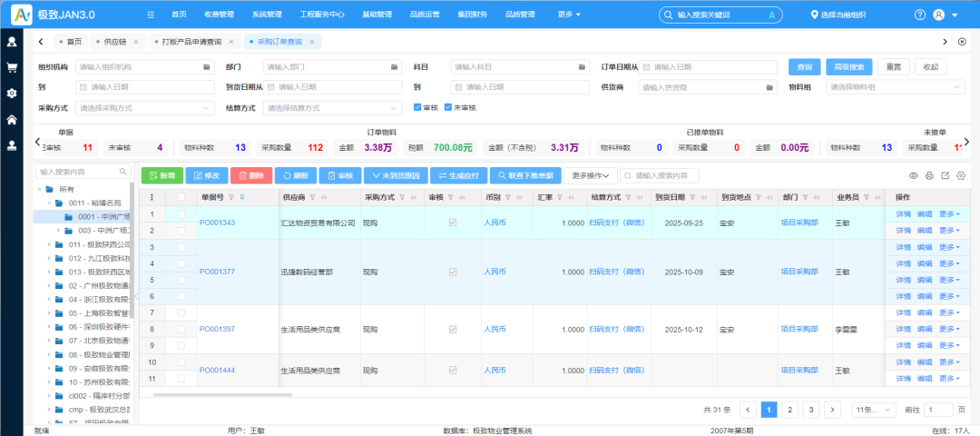The height and width of the screenshot is (436, 980).
Task: Click filter icon on 单据号 column header
Action: point(231,197)
